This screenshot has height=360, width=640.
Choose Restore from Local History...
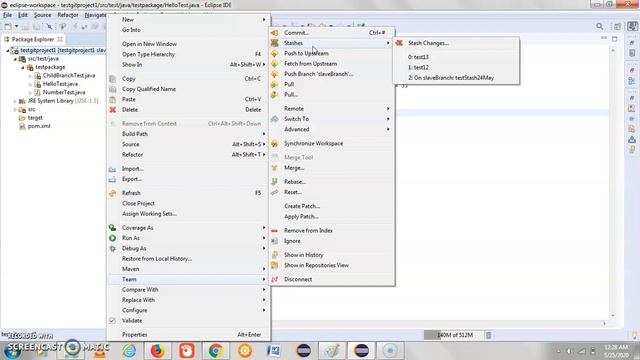[x=188, y=259]
